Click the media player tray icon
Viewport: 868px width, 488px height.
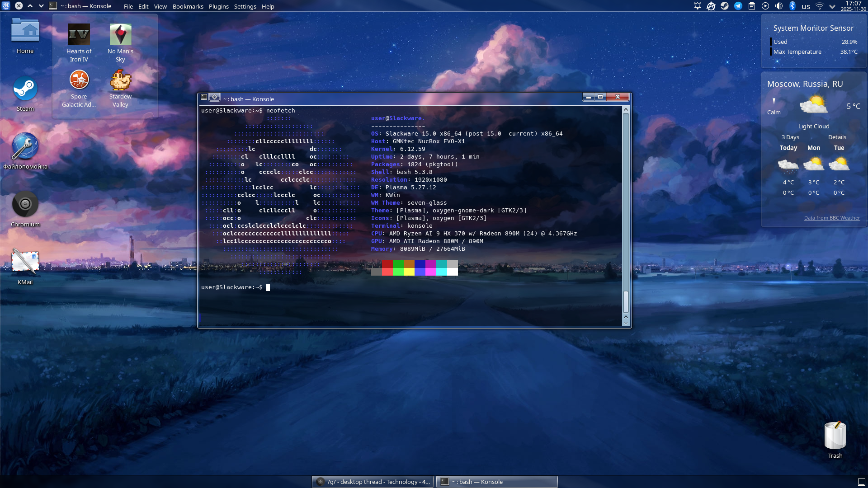[765, 6]
